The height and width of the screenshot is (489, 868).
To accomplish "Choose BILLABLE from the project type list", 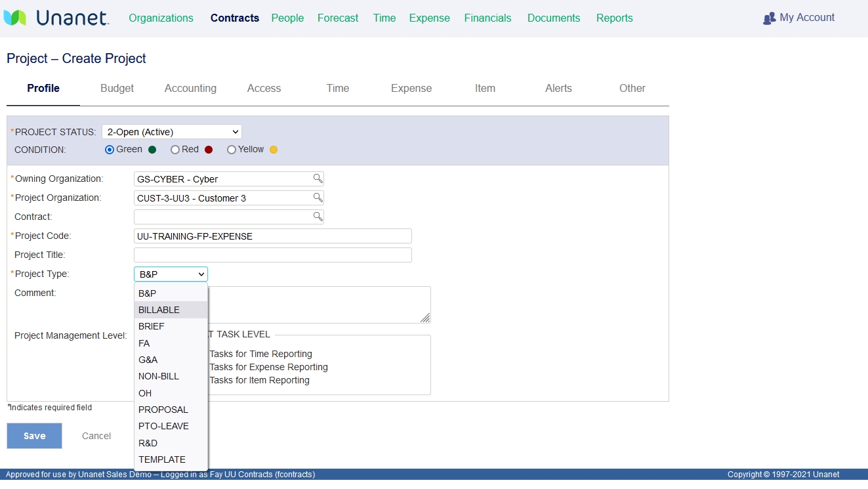I will tap(159, 310).
